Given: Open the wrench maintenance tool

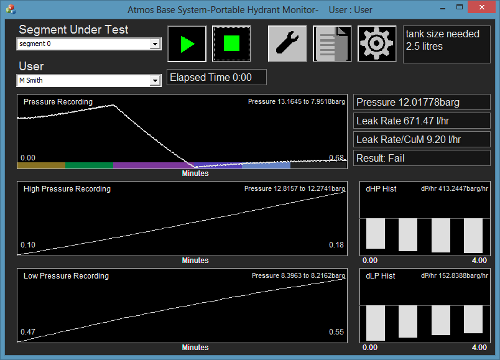Looking at the screenshot, I should (287, 44).
